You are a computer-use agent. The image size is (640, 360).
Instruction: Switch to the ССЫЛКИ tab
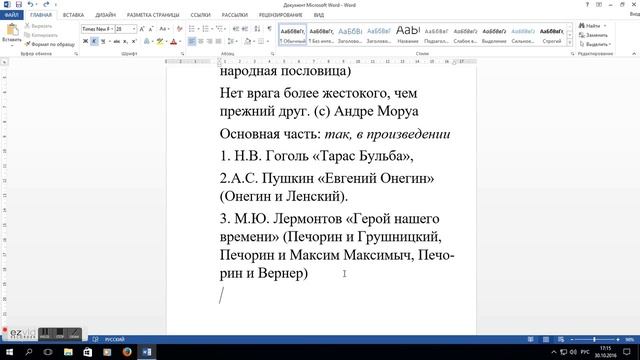pyautogui.click(x=200, y=15)
